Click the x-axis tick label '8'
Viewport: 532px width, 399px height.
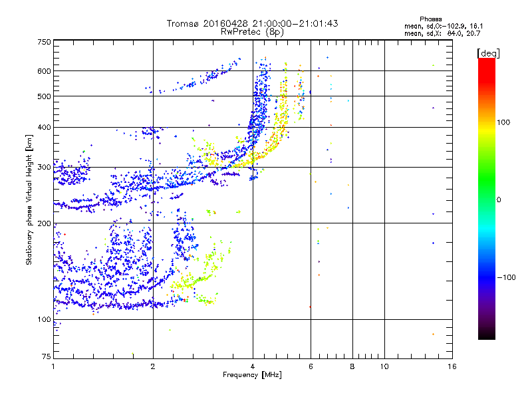pos(352,366)
